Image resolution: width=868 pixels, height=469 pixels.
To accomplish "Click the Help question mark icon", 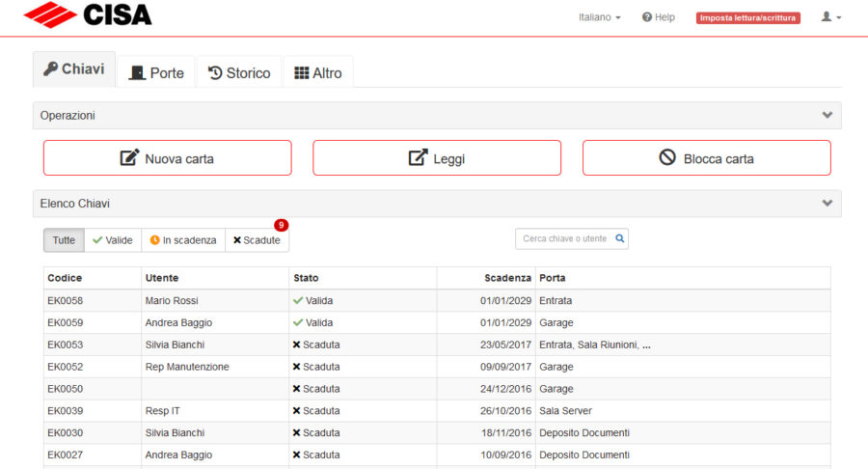I will pyautogui.click(x=646, y=17).
